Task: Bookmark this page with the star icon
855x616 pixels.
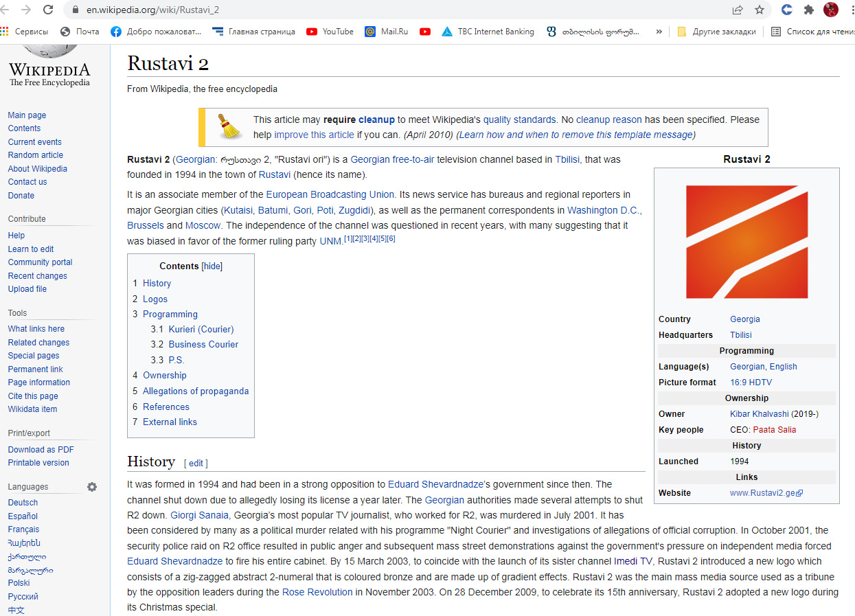Action: 759,10
